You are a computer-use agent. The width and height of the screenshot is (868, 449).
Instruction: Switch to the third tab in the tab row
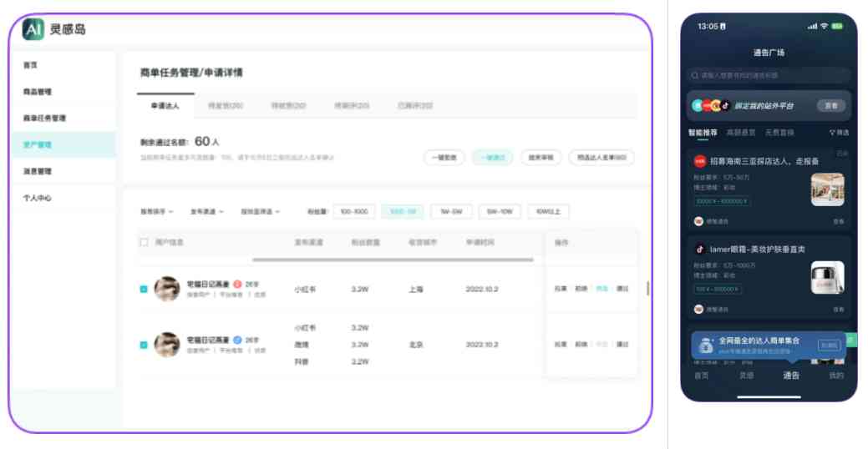point(289,106)
